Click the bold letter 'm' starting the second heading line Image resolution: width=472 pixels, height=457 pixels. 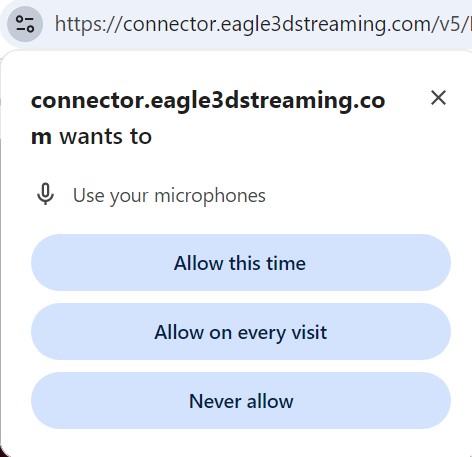click(x=41, y=137)
